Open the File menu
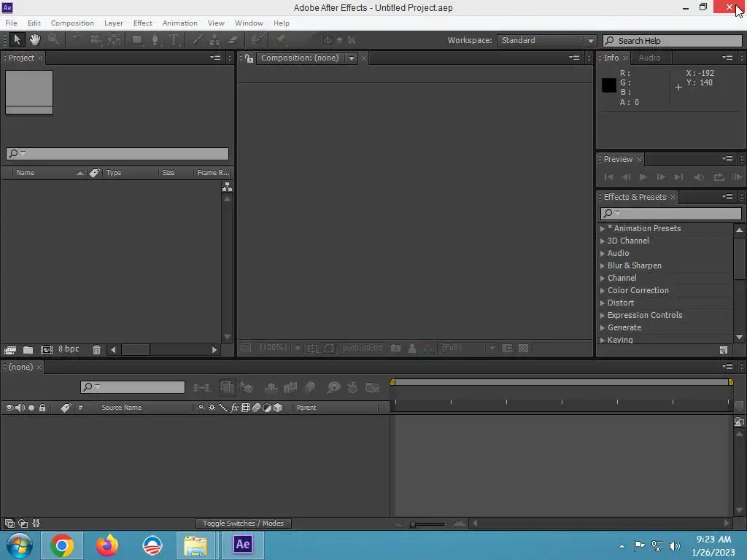The image size is (747, 560). click(x=11, y=23)
